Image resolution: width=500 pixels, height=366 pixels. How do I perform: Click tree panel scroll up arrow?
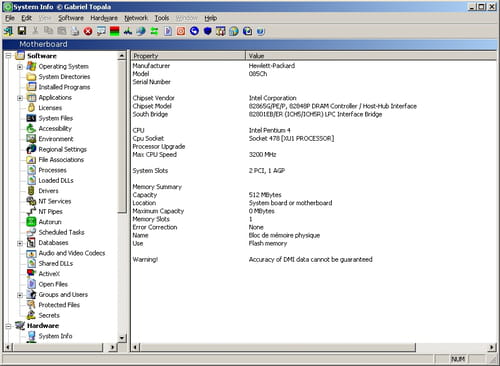pyautogui.click(x=122, y=56)
